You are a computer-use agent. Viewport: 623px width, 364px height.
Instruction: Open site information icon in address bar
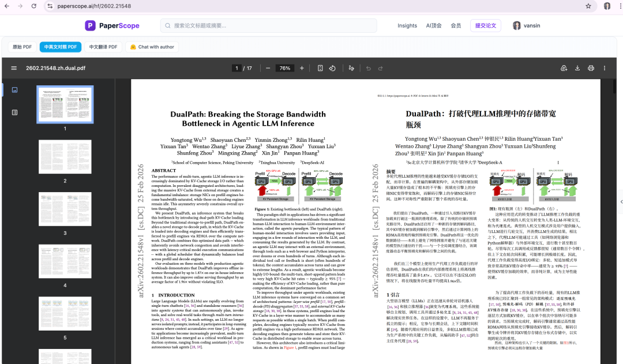tap(50, 6)
